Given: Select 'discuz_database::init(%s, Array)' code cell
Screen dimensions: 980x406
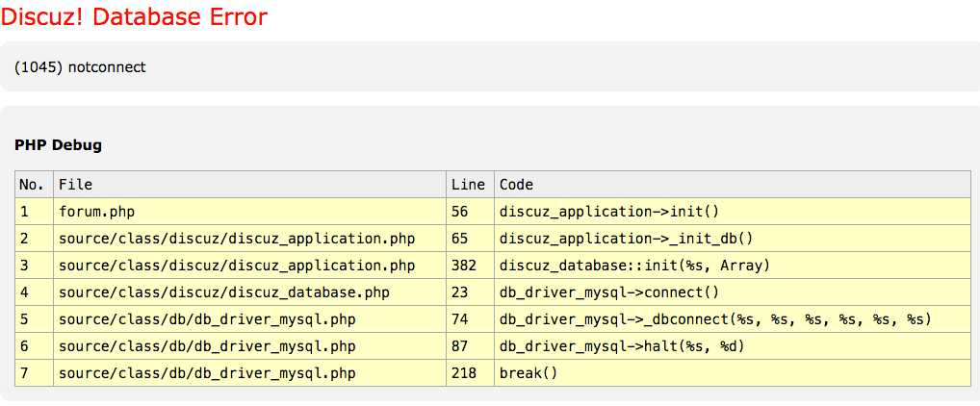Looking at the screenshot, I should pos(732,266).
